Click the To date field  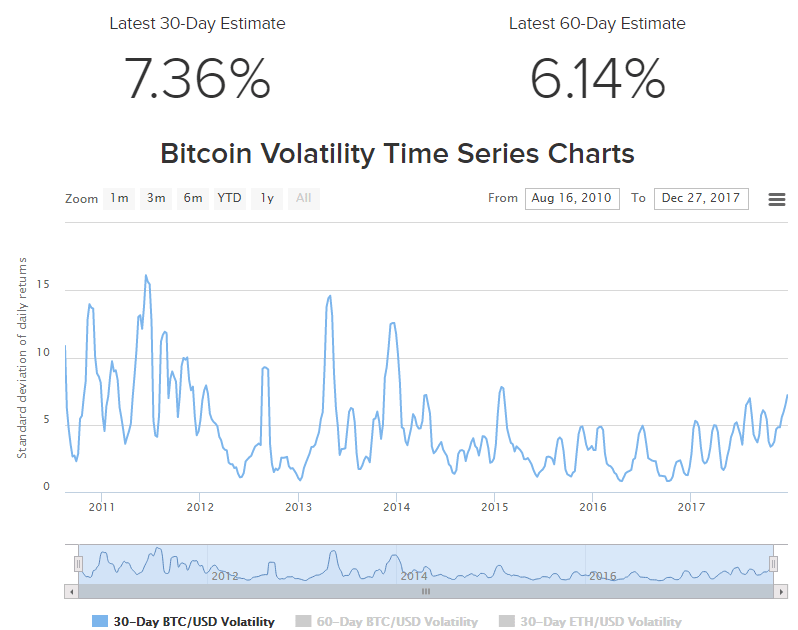pos(701,198)
